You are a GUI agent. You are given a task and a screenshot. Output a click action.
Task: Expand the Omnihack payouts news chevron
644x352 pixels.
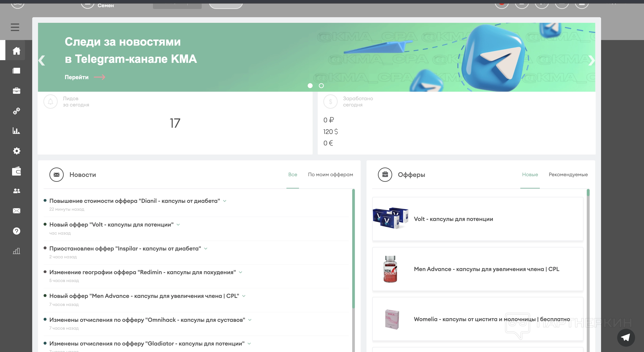[x=250, y=320]
